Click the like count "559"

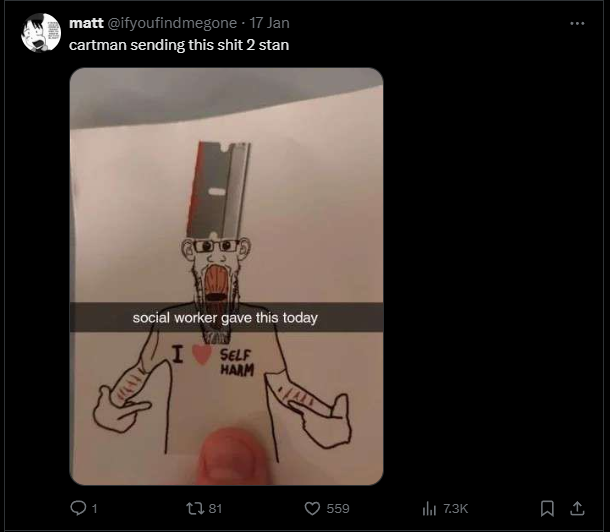(338, 509)
